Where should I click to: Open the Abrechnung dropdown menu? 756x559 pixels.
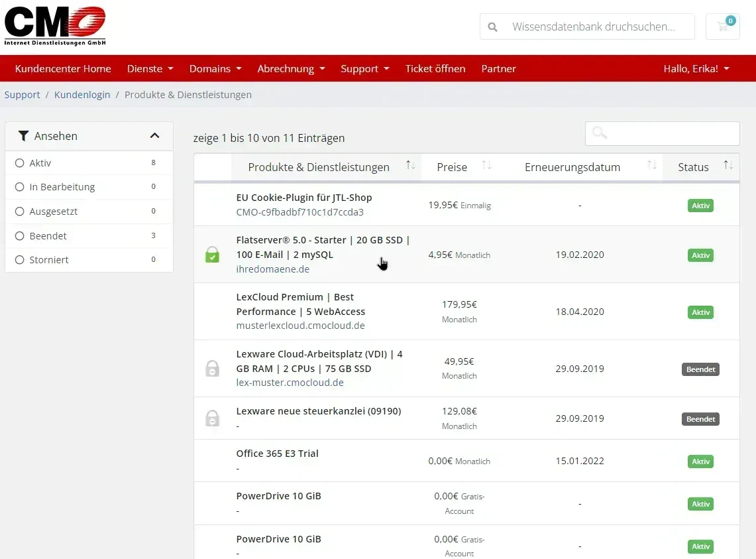click(x=292, y=68)
